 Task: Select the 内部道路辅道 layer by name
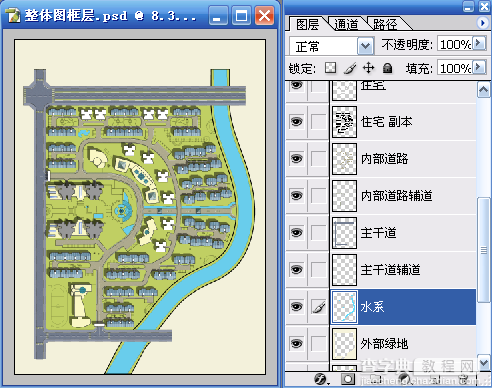397,196
